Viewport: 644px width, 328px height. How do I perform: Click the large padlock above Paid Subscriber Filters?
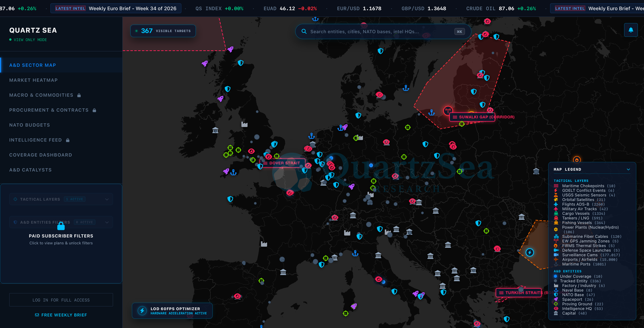click(61, 226)
